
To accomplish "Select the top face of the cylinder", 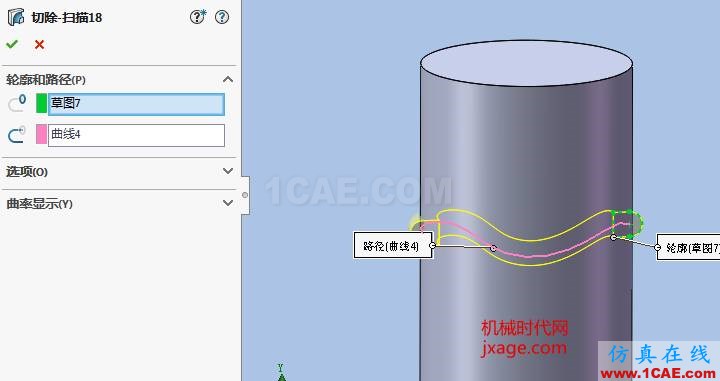I will [527, 62].
